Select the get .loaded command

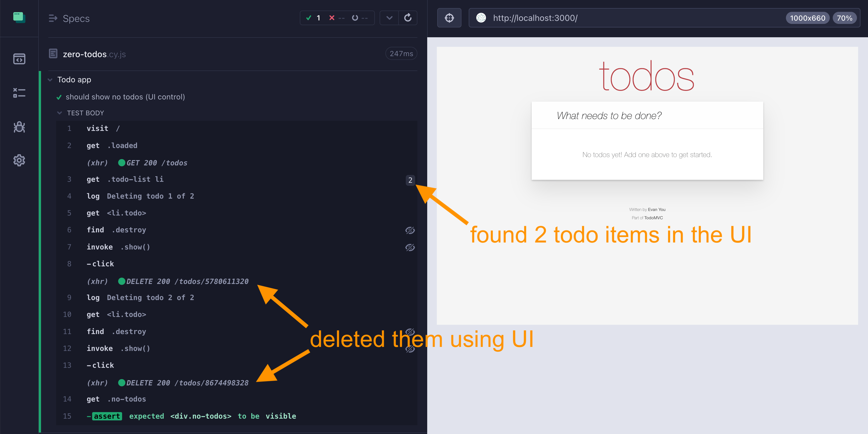click(237, 146)
